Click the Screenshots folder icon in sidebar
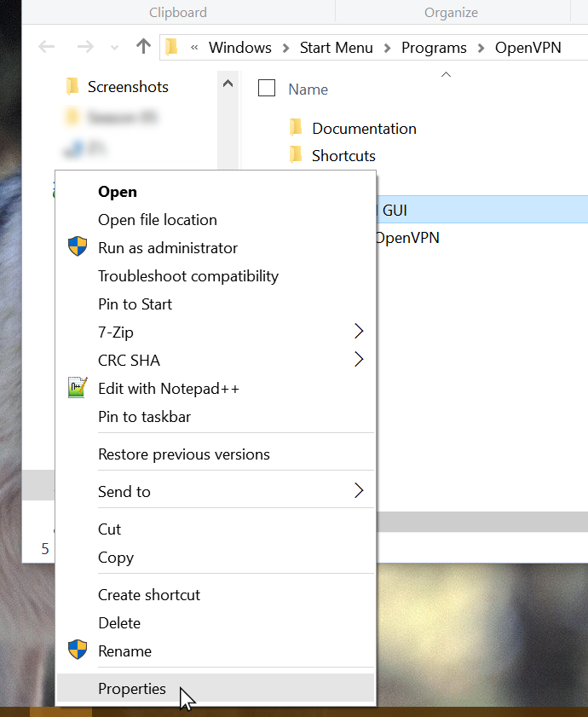Image resolution: width=588 pixels, height=717 pixels. [x=72, y=87]
